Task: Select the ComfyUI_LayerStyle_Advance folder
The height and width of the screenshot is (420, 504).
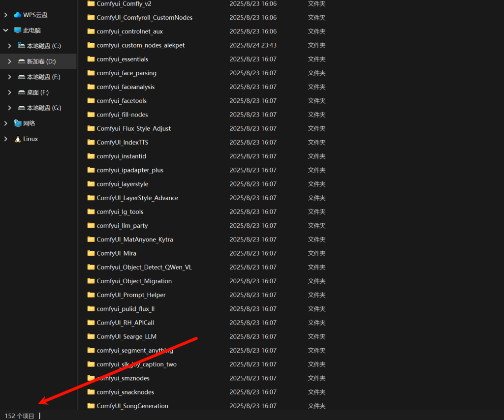Action: pyautogui.click(x=137, y=198)
